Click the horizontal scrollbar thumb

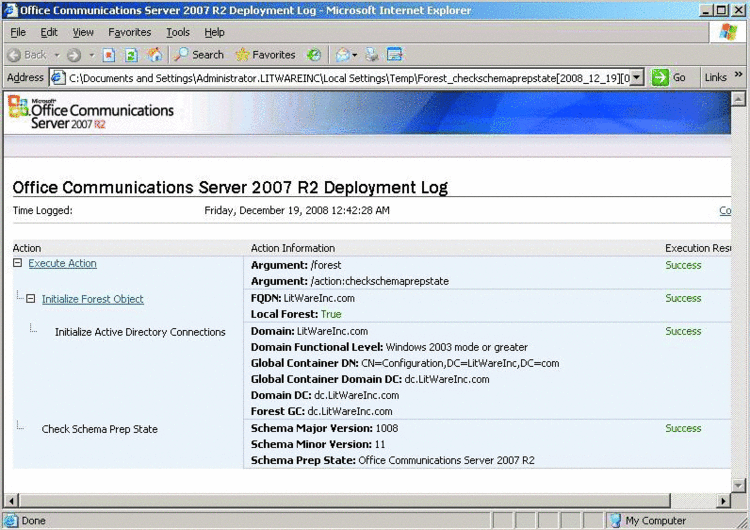pyautogui.click(x=345, y=501)
